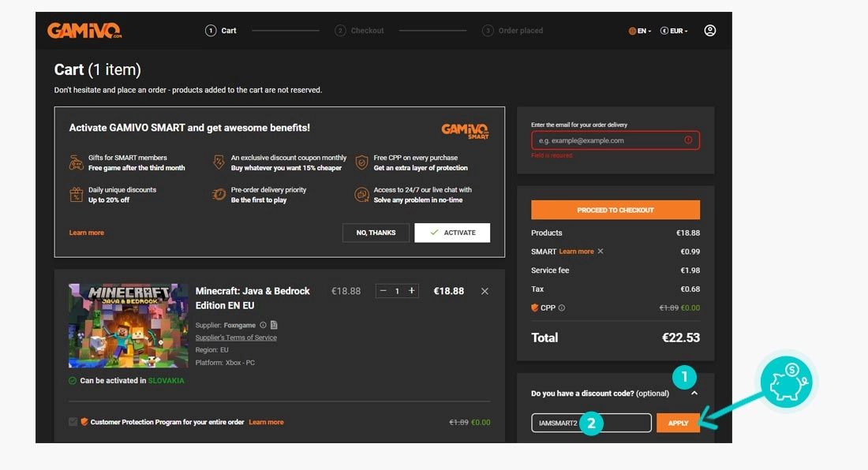Open Supplier's Terms of Service link
This screenshot has width=868, height=470.
pyautogui.click(x=236, y=338)
